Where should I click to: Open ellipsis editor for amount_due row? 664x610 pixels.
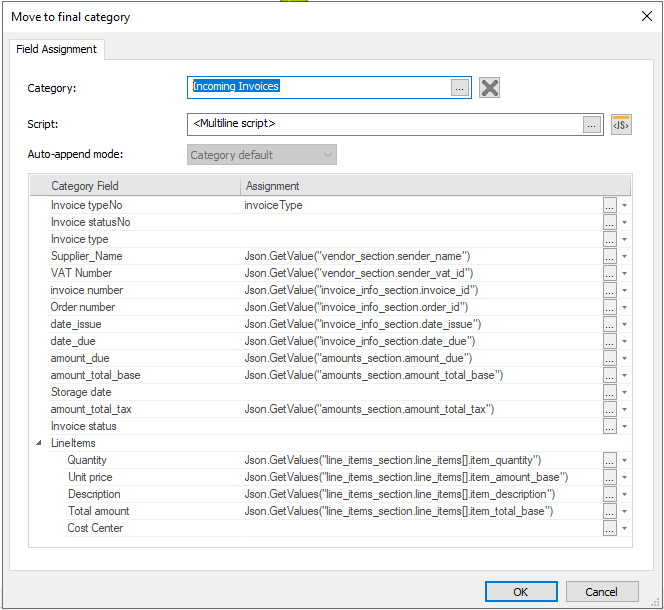click(609, 358)
